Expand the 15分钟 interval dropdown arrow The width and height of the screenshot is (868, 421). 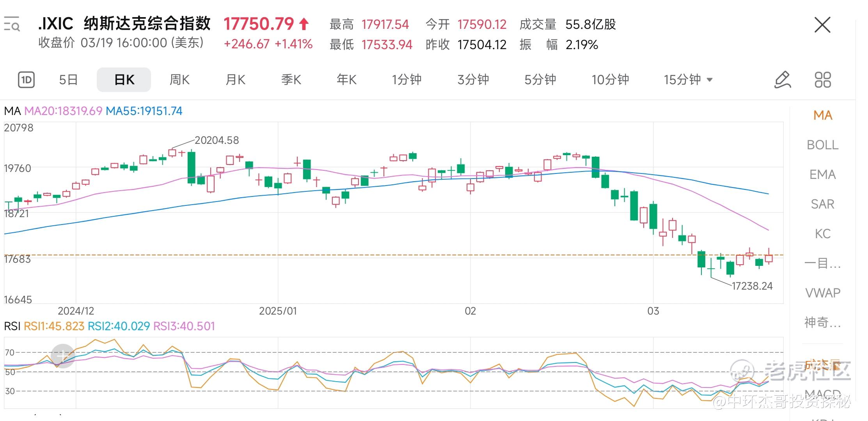click(x=710, y=80)
